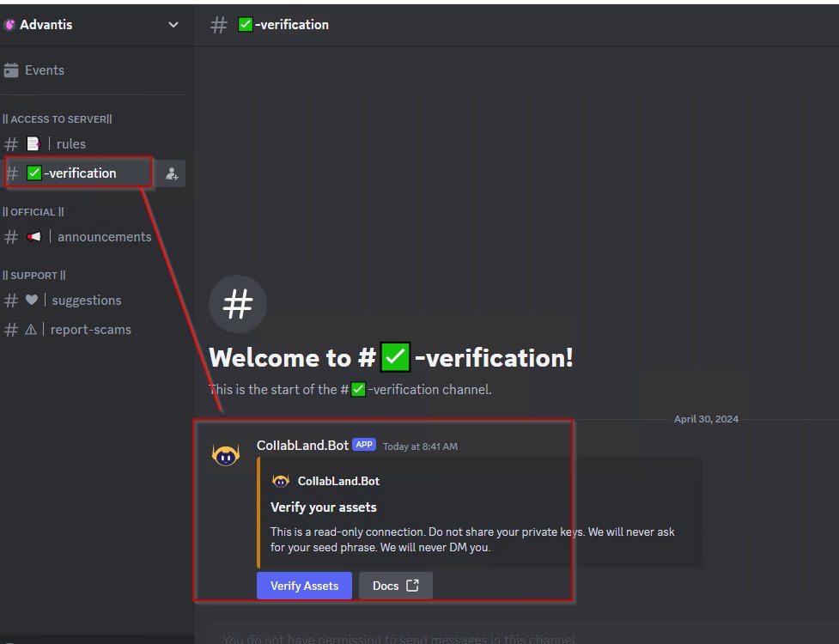
Task: Click the rules channel page emoji icon
Action: tap(33, 144)
